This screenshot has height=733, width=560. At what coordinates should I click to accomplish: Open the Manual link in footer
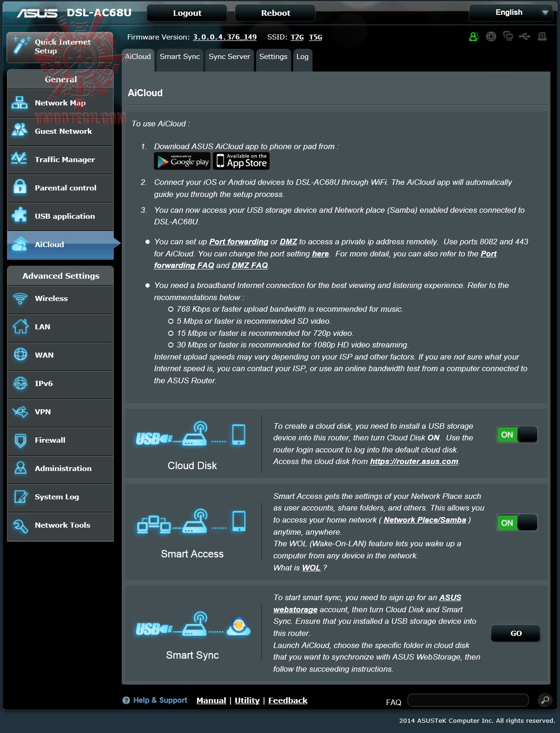211,700
